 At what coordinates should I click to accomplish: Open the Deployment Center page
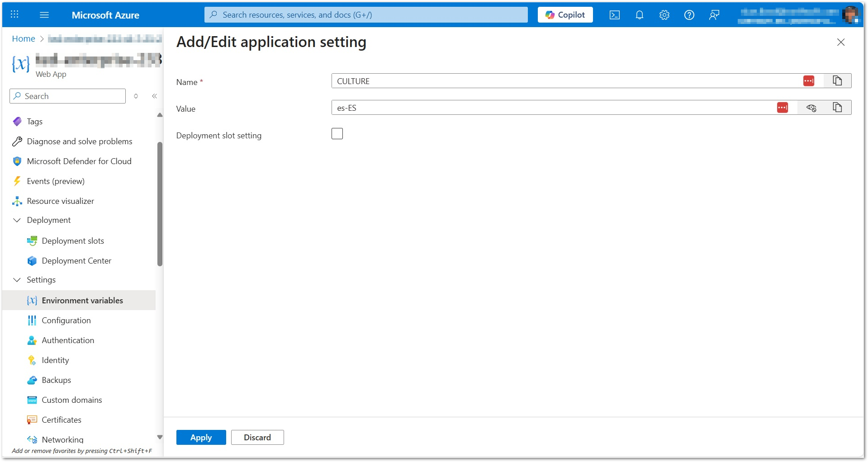(x=76, y=260)
